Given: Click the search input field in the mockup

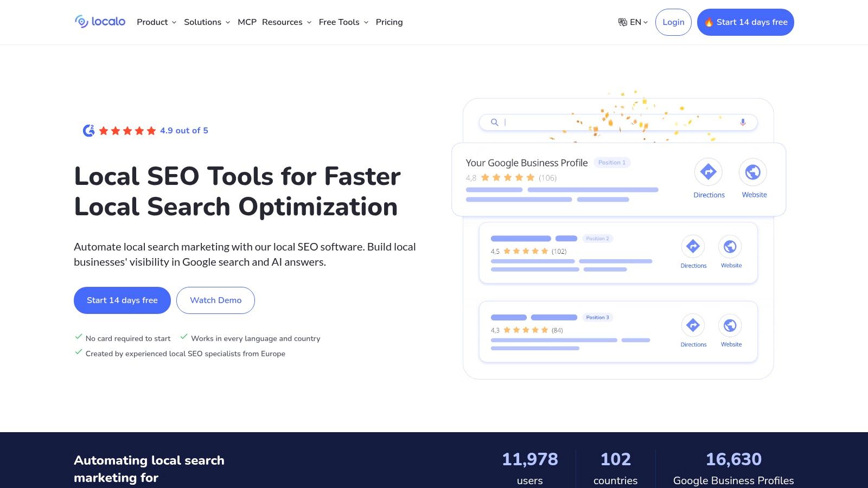Looking at the screenshot, I should point(618,123).
